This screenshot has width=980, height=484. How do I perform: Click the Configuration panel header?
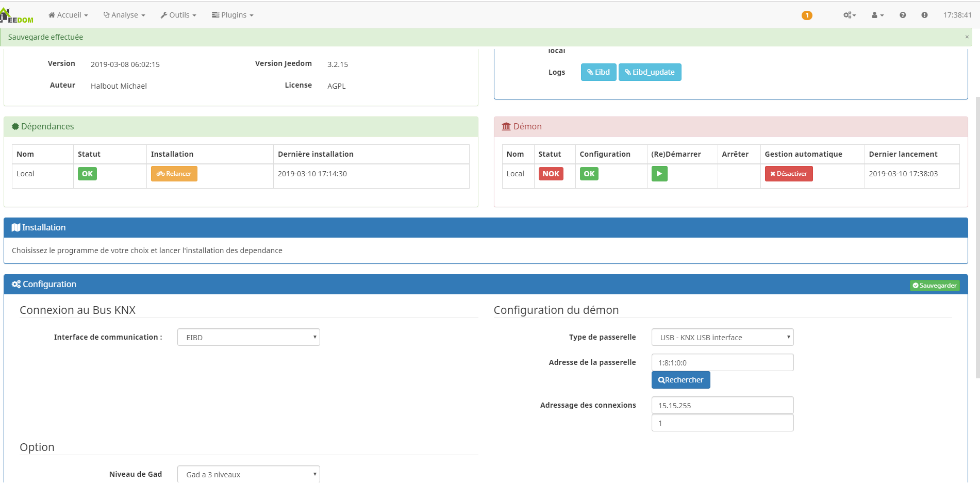coord(486,284)
